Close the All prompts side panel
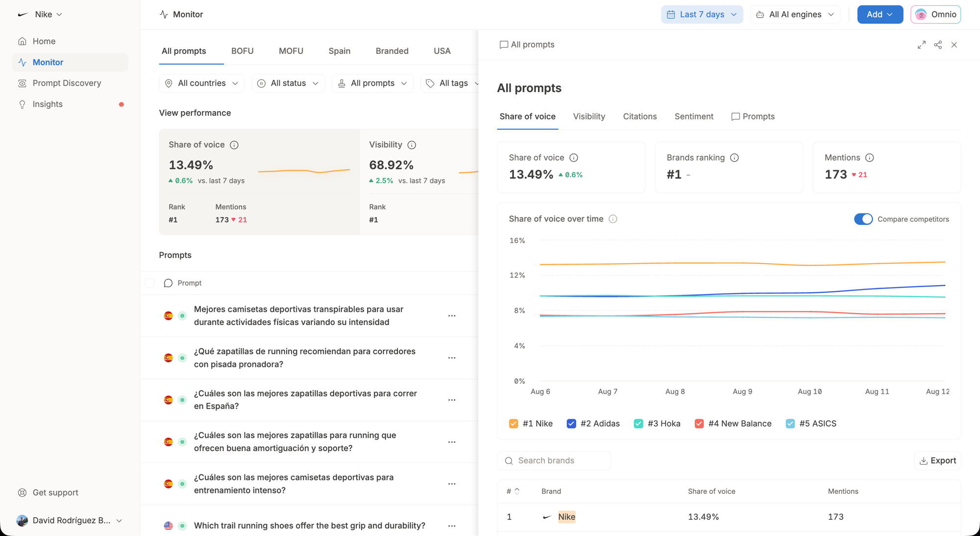 (954, 45)
